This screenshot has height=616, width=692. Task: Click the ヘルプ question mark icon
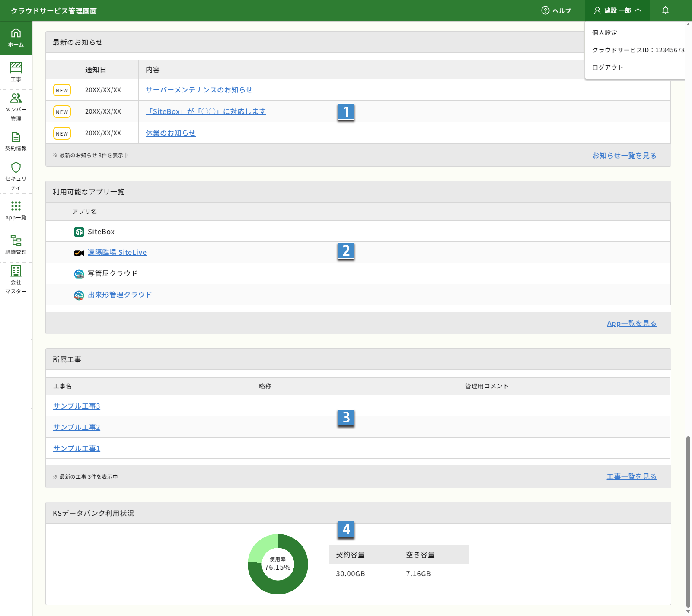pyautogui.click(x=545, y=10)
